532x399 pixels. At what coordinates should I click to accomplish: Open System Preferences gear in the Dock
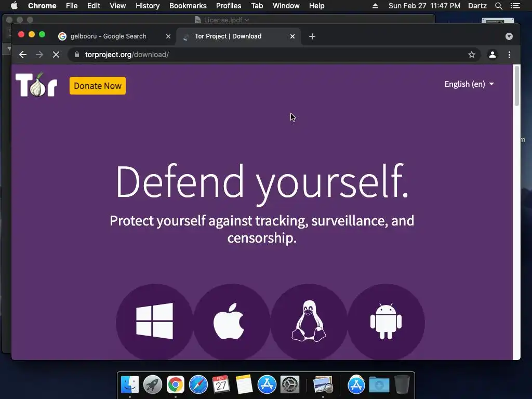[290, 385]
